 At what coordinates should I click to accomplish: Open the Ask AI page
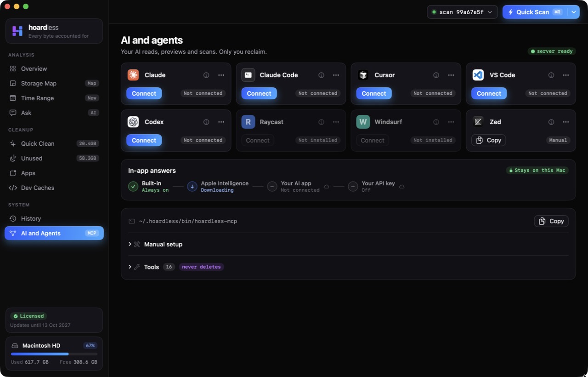tap(54, 113)
